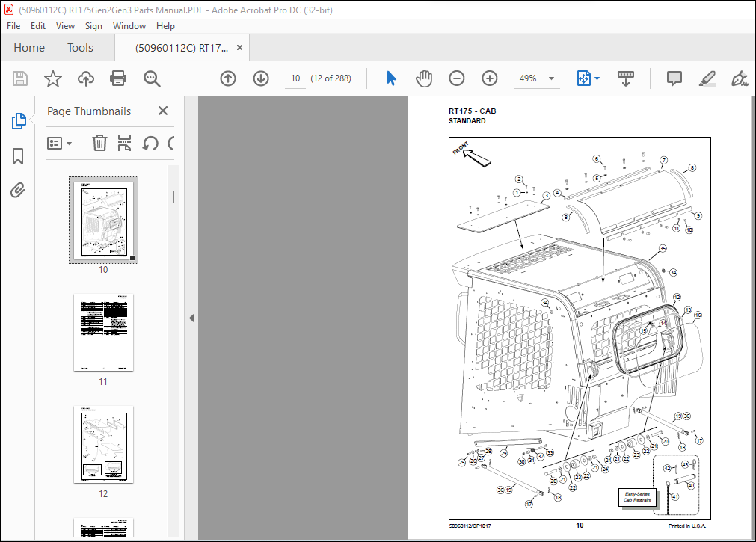Click the '50960112/CP1017' footer text
Screen dimensions: 756x542
470,526
